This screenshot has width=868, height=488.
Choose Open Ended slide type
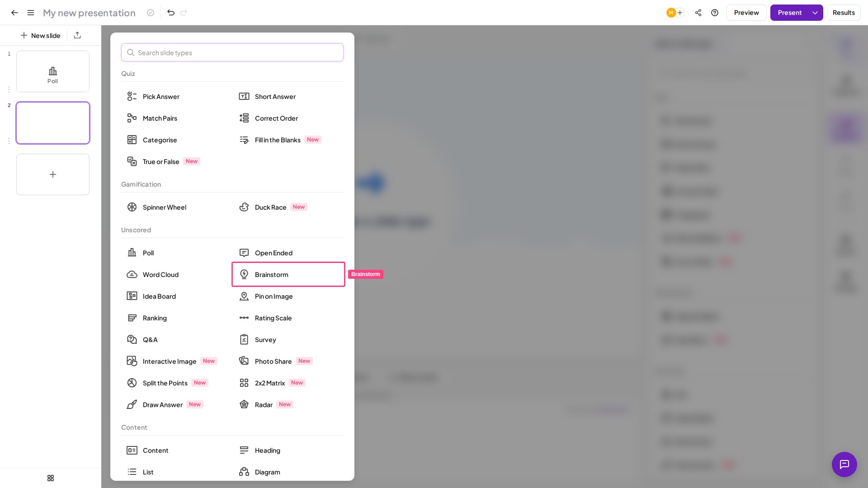pos(288,253)
